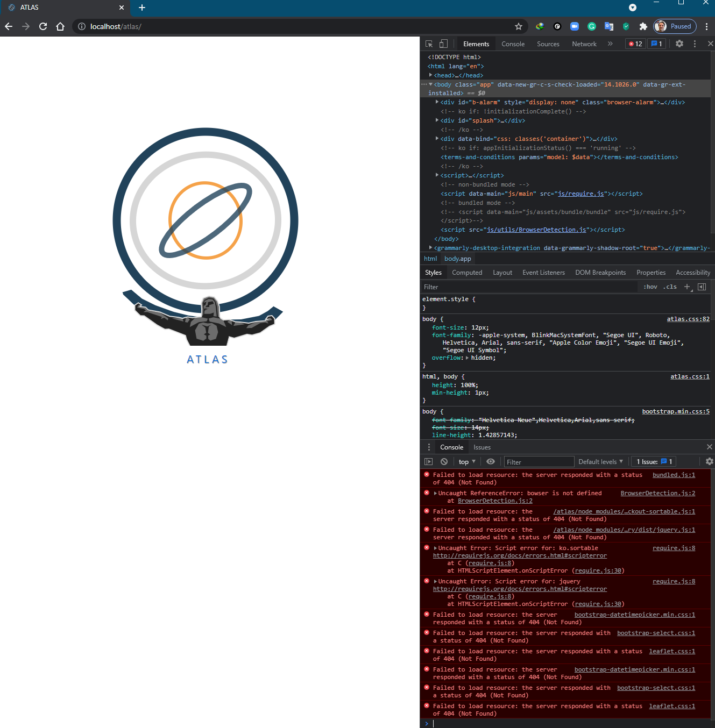
Task: Open the Default levels dropdown
Action: [x=600, y=462]
